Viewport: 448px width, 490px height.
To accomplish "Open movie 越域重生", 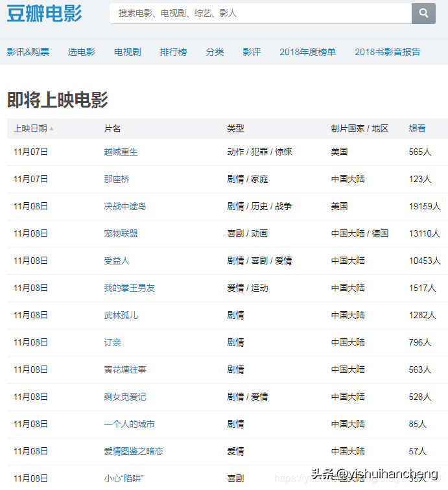I will [x=121, y=152].
